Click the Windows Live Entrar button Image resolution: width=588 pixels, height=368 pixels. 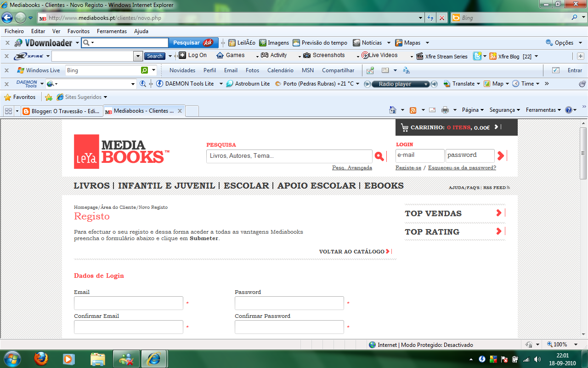575,70
